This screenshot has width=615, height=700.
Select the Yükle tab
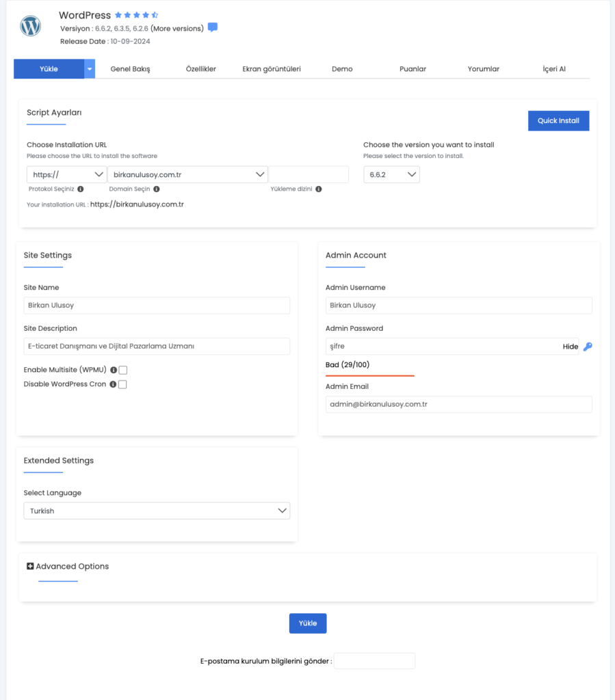pos(49,69)
